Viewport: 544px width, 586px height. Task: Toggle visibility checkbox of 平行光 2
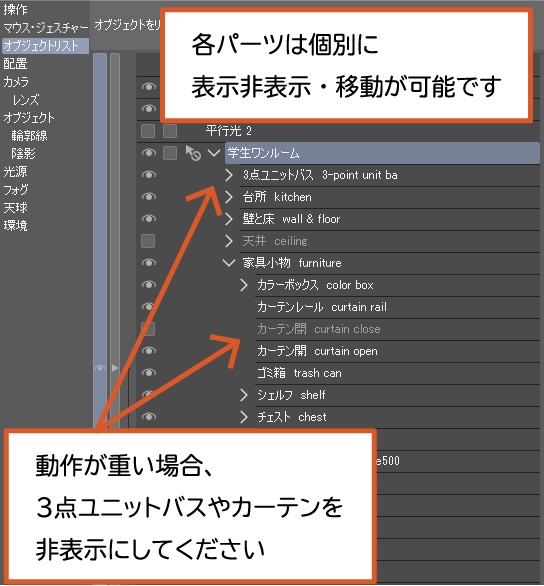coord(148,131)
